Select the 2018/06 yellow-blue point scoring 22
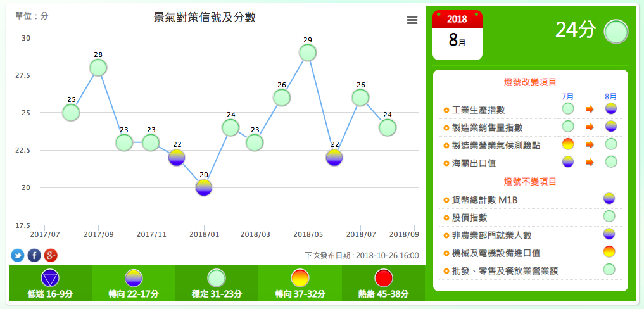Screen dimensions: 644x309 [x=334, y=158]
